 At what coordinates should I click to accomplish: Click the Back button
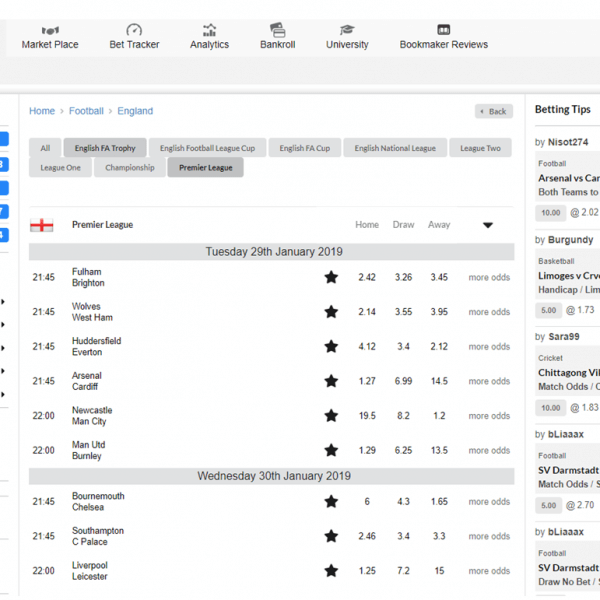click(494, 111)
